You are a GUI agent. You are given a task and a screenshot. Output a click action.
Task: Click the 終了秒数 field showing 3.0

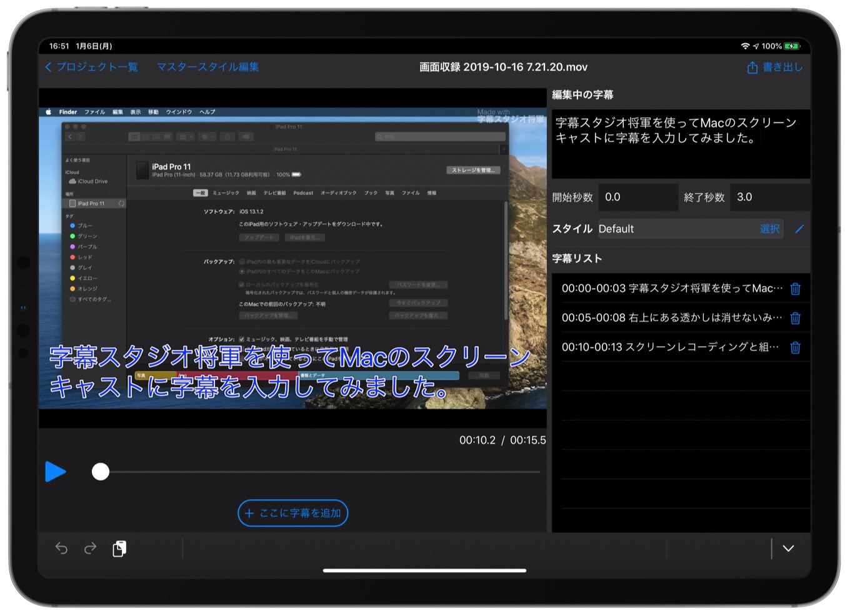point(770,197)
